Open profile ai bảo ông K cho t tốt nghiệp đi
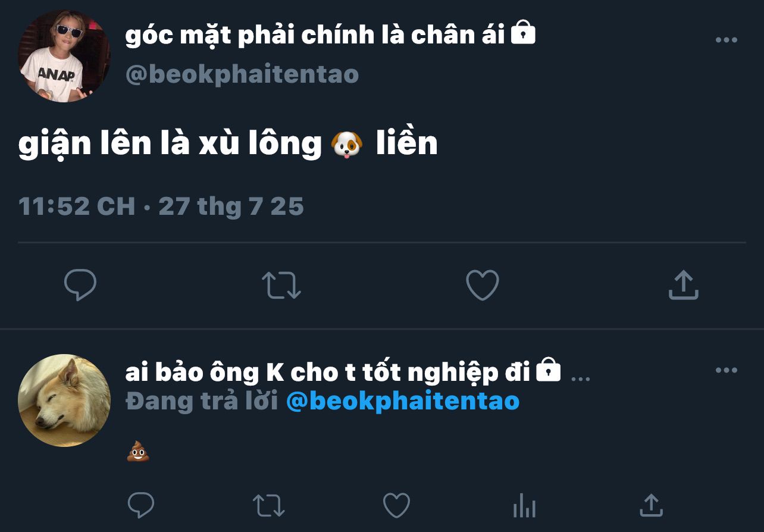Image resolution: width=764 pixels, height=532 pixels. tap(328, 372)
